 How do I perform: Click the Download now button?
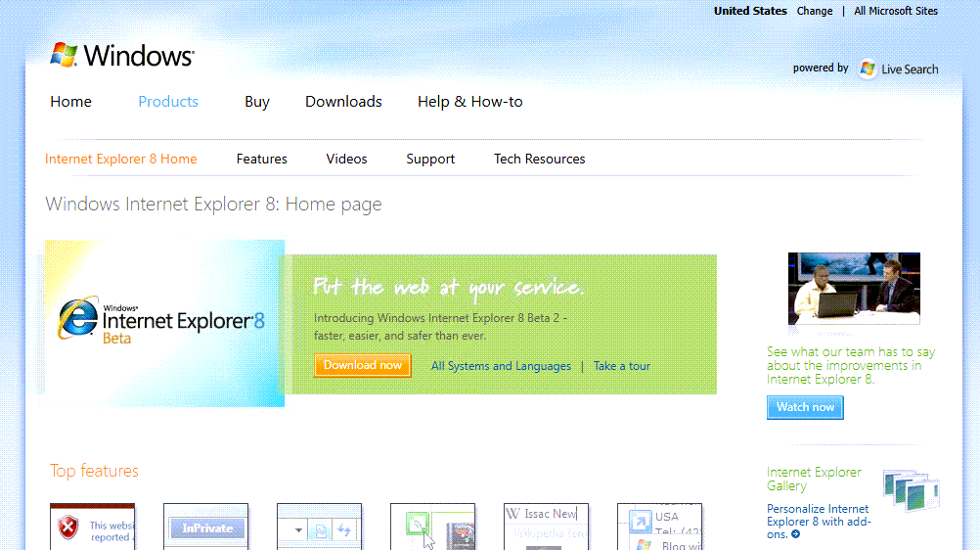(363, 365)
